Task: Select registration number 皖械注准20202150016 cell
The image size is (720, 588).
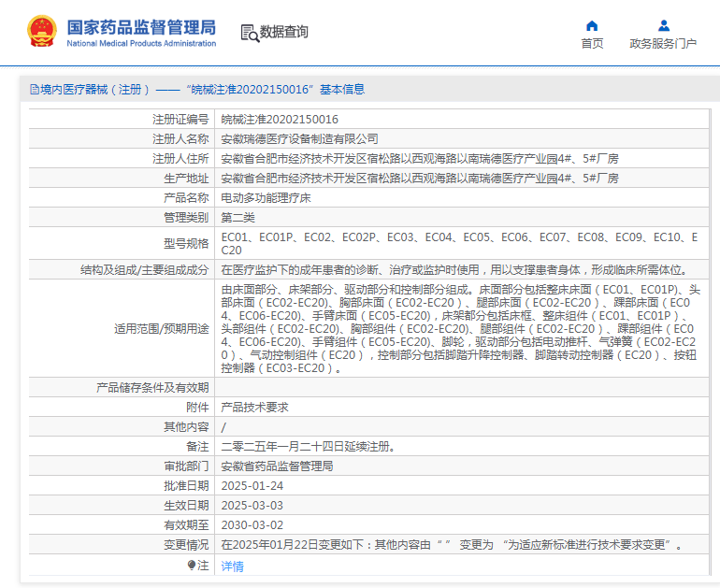Action: point(280,120)
